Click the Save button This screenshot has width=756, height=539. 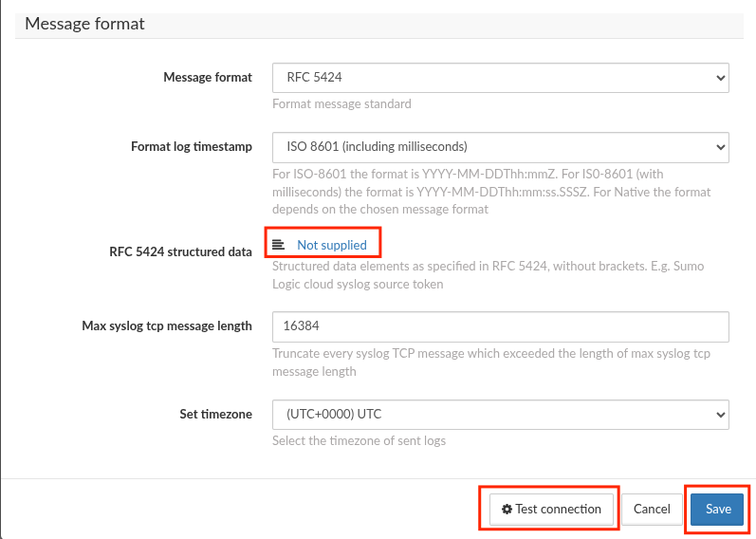coord(718,509)
